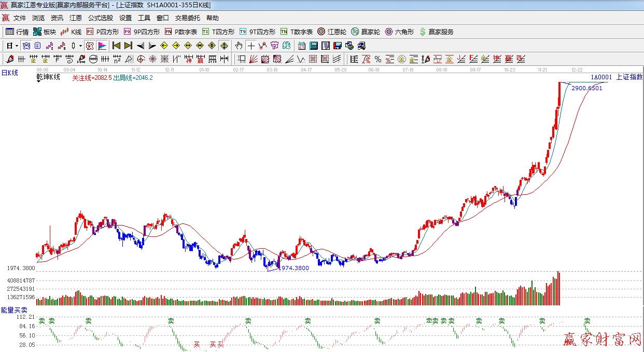This screenshot has width=644, height=352.
Task: Expand the candlestick chart type dropdown arrow
Action: tap(80, 46)
